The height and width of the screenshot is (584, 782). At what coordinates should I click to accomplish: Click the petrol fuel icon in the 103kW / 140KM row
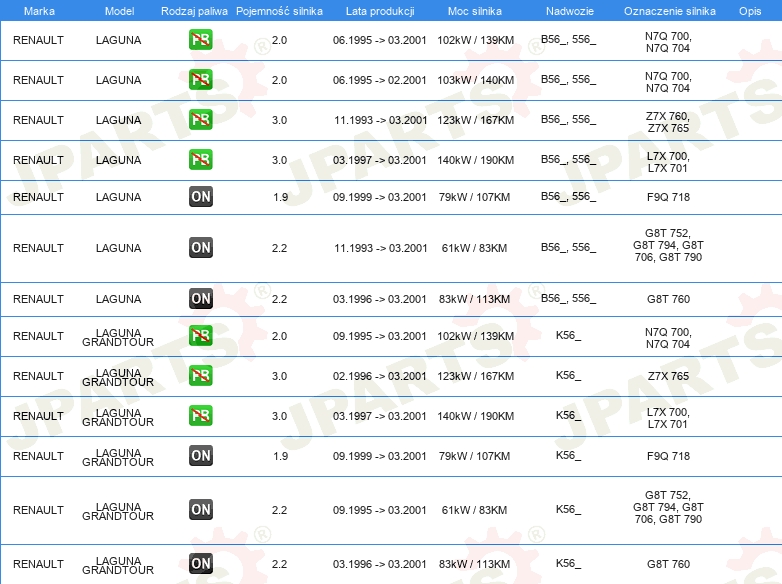point(200,80)
